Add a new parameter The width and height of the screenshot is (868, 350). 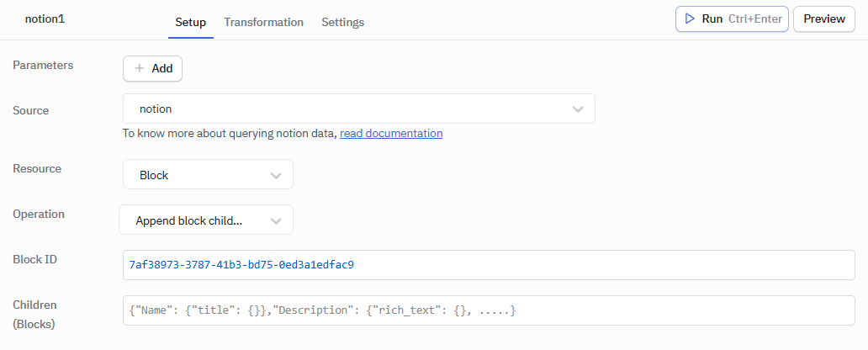(x=152, y=68)
